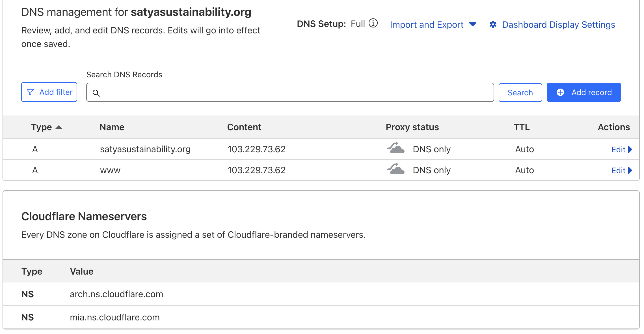This screenshot has height=334, width=644.
Task: Sort by Type column arrow
Action: pos(59,127)
